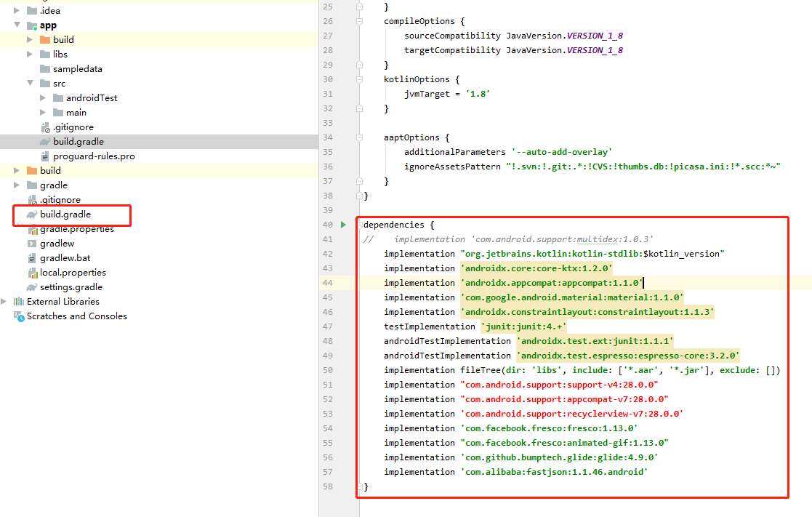Viewport: 812px width, 517px height.
Task: Expand the app build folder arrow
Action: (30, 39)
